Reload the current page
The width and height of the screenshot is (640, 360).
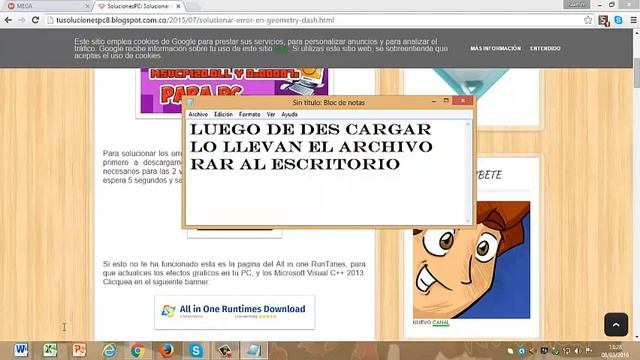tap(36, 20)
